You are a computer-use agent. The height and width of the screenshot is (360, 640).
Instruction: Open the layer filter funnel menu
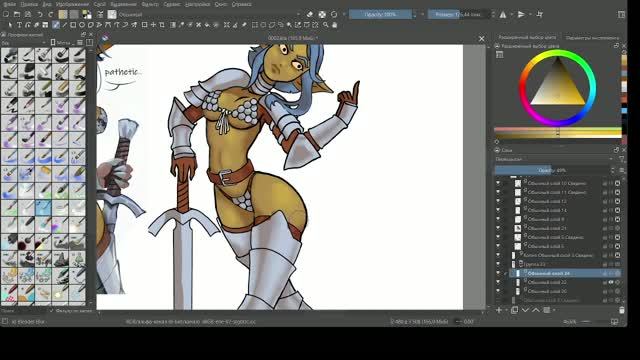point(621,159)
